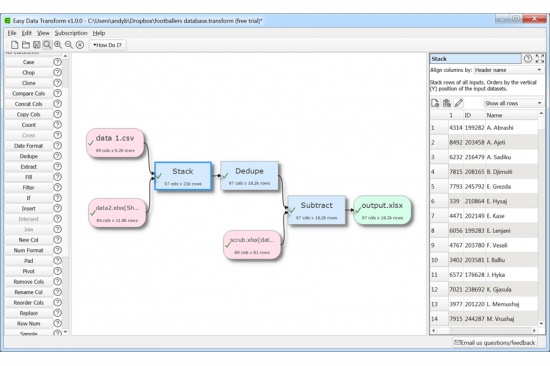Viewport: 550px width, 366px height.
Task: Click the zoom to fit magnifier icon
Action: (x=47, y=45)
